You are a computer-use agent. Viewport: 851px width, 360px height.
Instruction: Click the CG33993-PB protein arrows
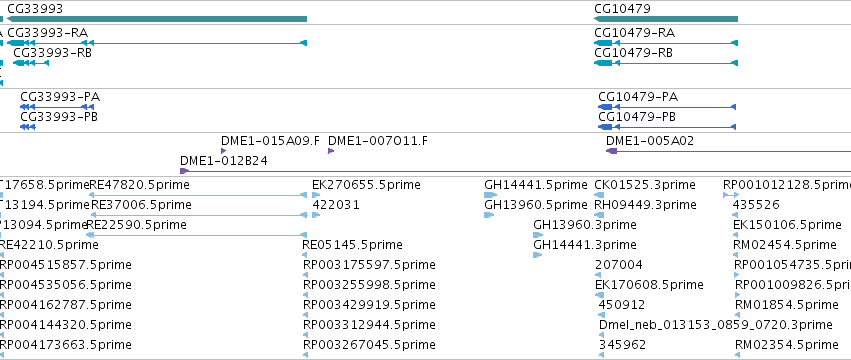[28, 127]
